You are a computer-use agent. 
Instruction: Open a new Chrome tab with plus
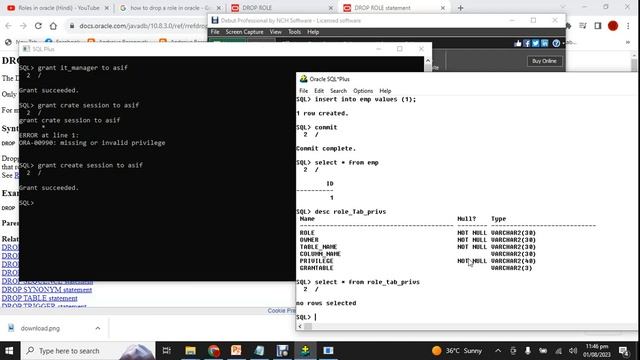[460, 8]
